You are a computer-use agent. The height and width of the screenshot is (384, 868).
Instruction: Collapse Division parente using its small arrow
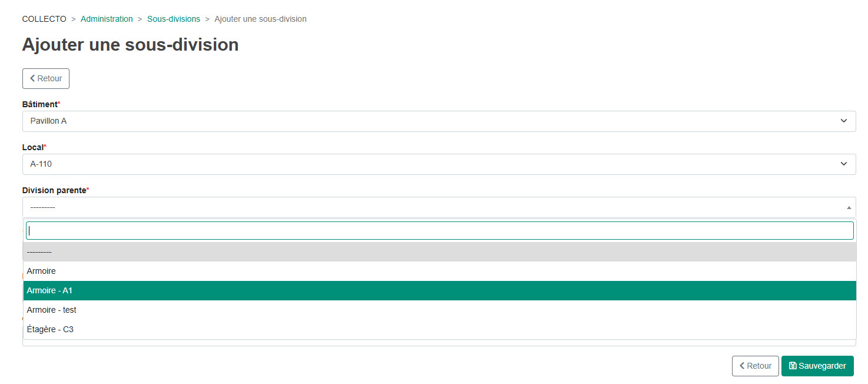(849, 207)
